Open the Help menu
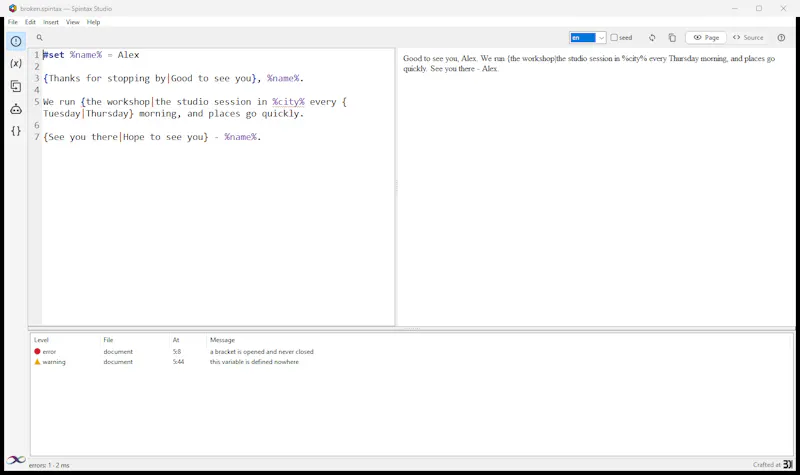Image resolution: width=800 pixels, height=475 pixels. coord(93,22)
